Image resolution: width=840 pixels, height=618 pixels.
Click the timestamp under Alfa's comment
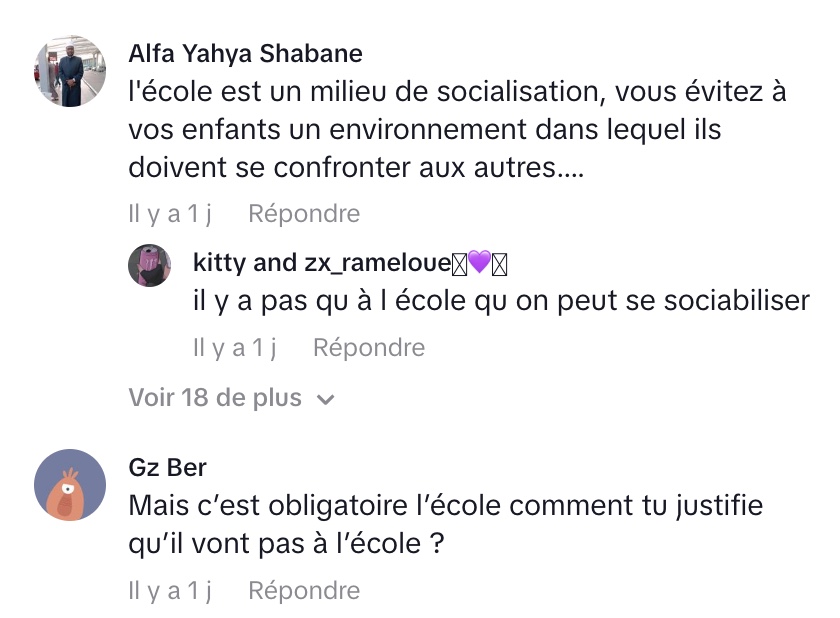click(170, 213)
